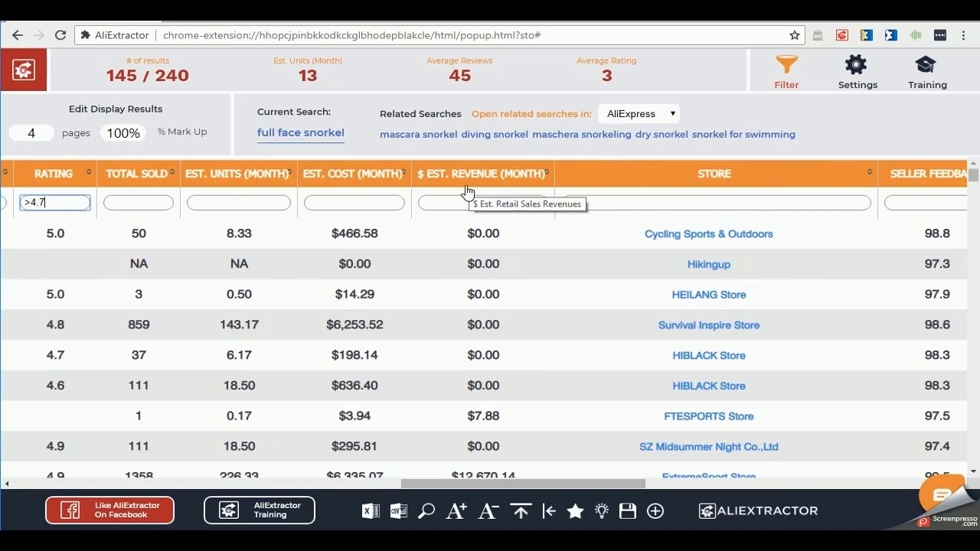The image size is (980, 551).
Task: Sort by the Rating column header
Action: pyautogui.click(x=54, y=174)
